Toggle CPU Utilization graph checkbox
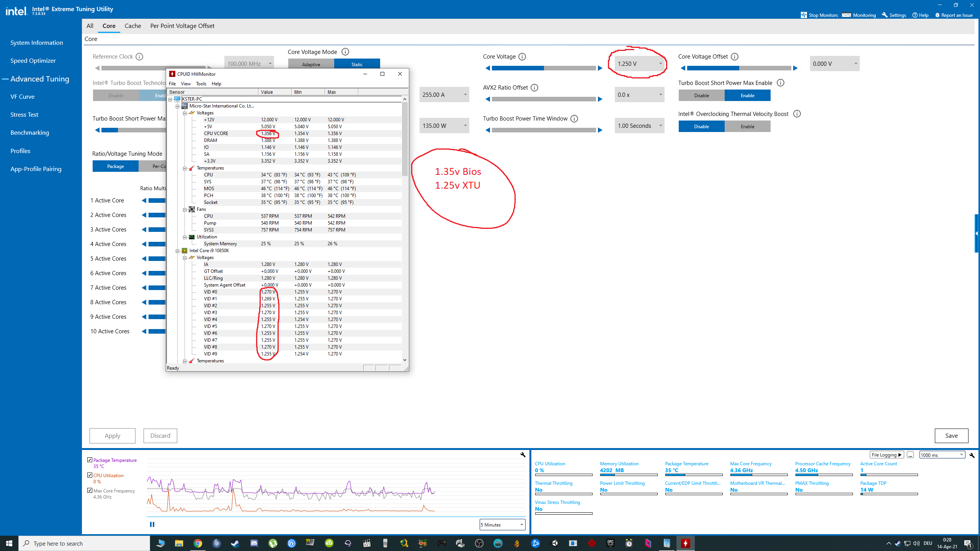Image resolution: width=980 pixels, height=551 pixels. [90, 475]
